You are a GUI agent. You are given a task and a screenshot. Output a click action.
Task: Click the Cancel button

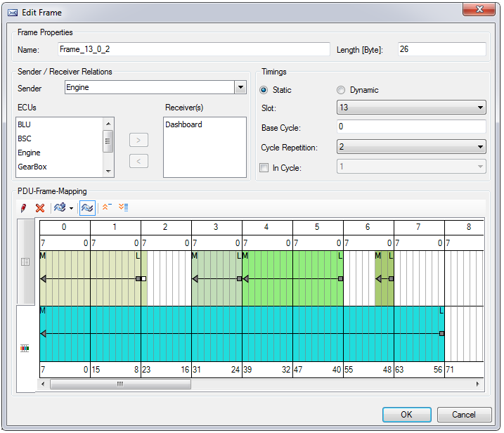(x=464, y=415)
